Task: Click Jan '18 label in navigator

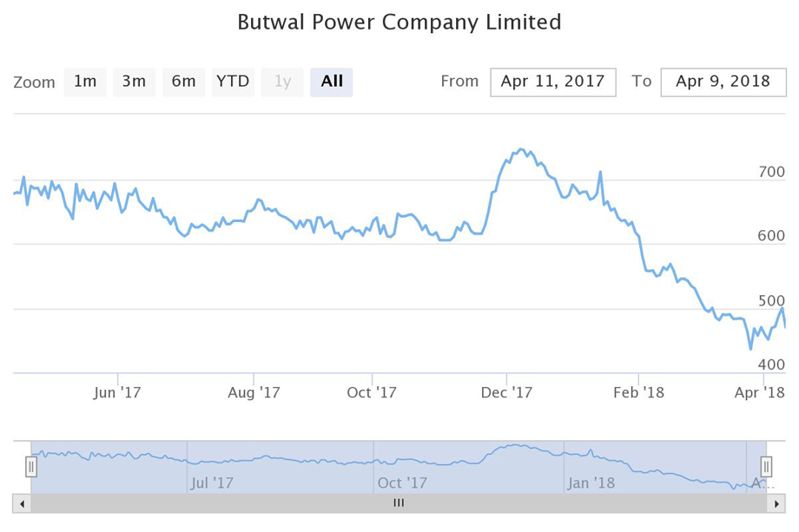Action: click(591, 483)
